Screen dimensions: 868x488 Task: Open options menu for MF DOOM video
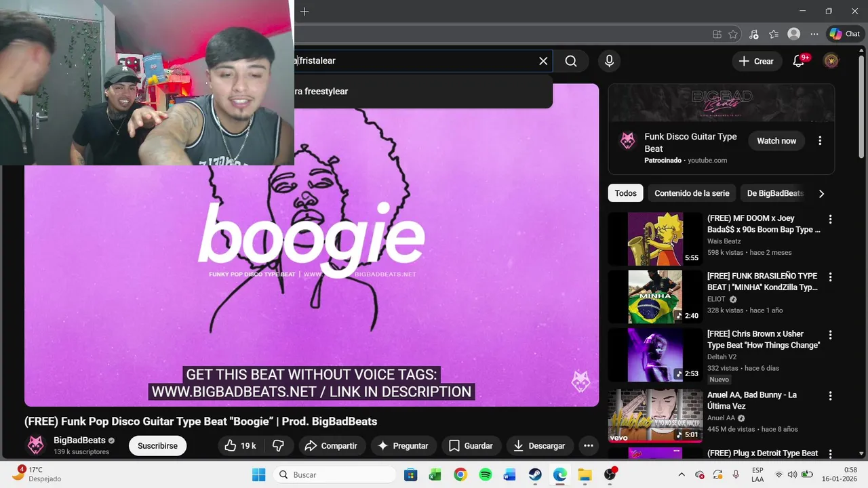(830, 219)
